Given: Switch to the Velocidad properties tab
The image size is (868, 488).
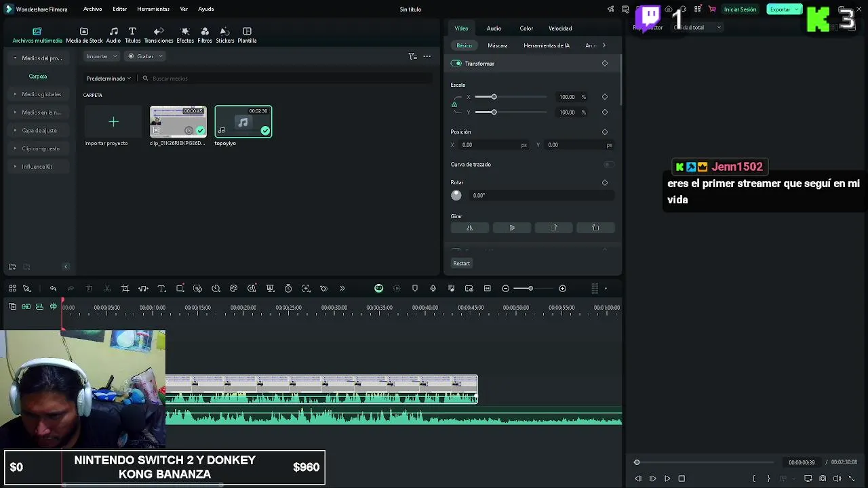Looking at the screenshot, I should (560, 28).
